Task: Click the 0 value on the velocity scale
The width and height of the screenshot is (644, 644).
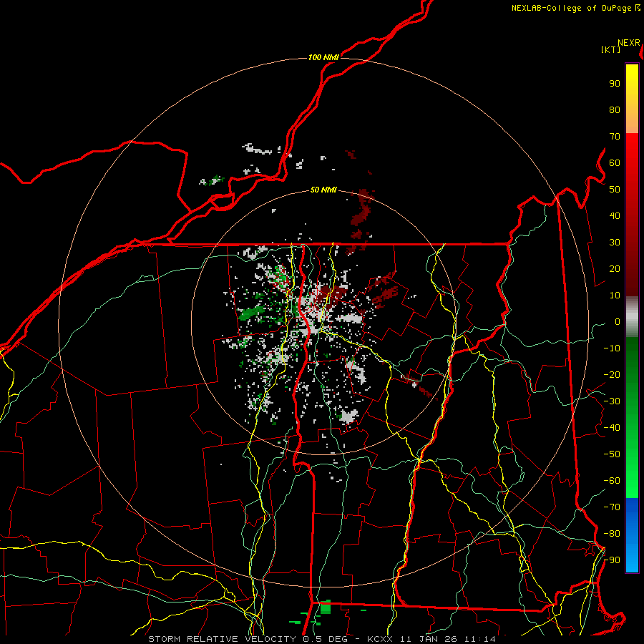Action: pos(618,321)
